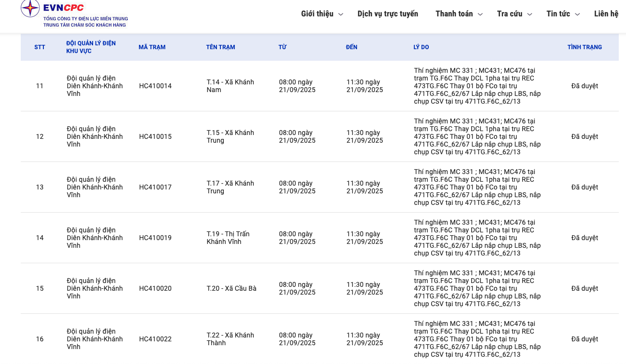Select the Tên trạm column header

pos(220,47)
